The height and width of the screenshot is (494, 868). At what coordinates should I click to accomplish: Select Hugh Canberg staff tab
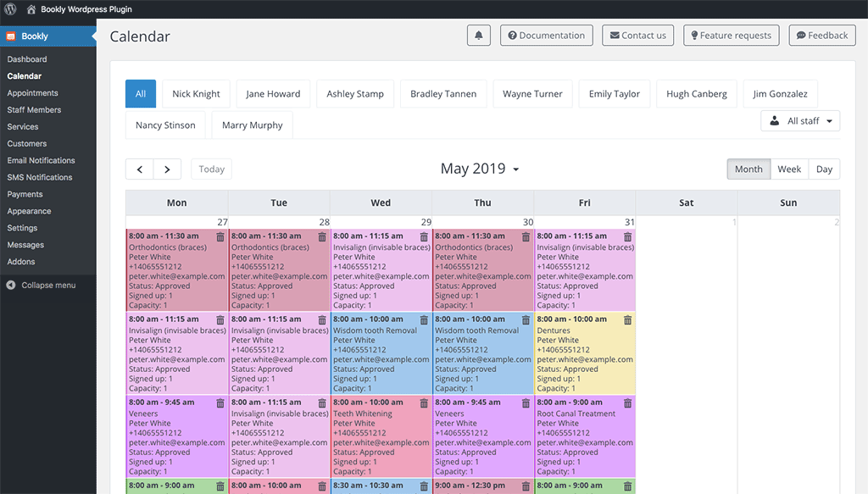point(697,93)
